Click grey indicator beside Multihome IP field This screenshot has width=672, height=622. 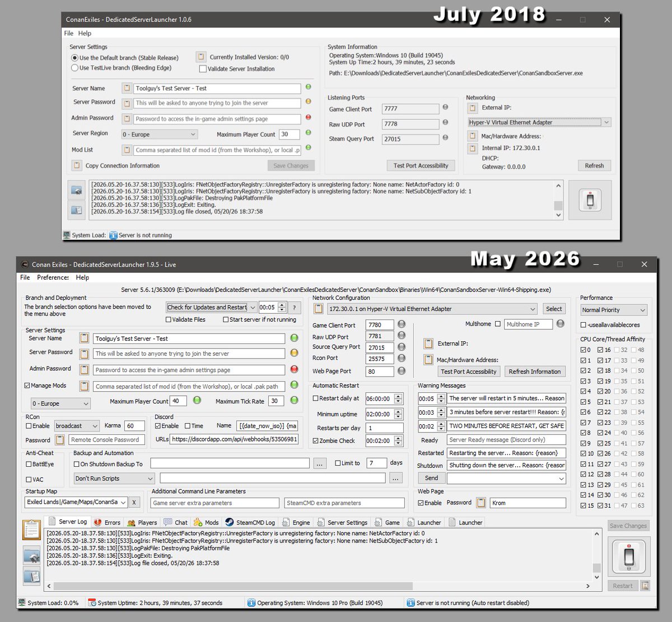pyautogui.click(x=560, y=323)
